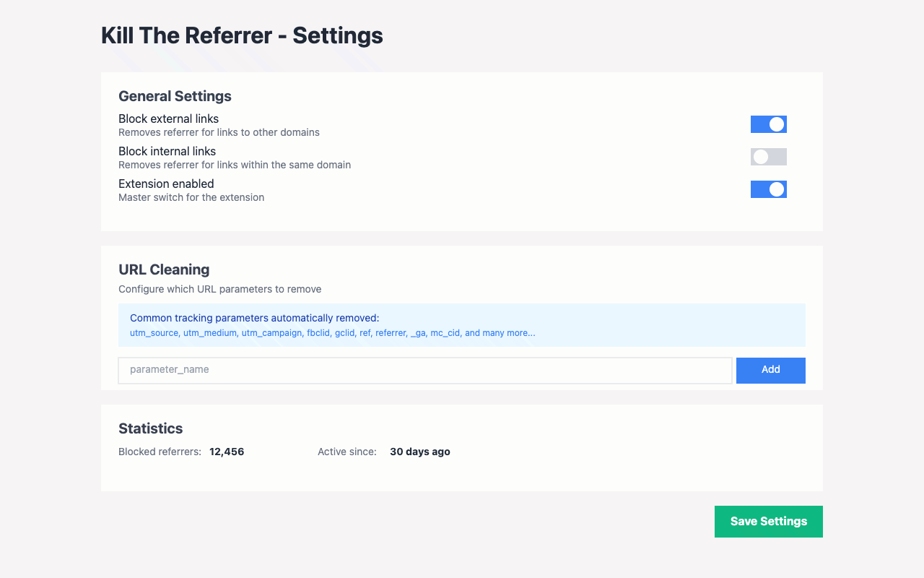
Task: Click the referrer parameter text
Action: (391, 333)
